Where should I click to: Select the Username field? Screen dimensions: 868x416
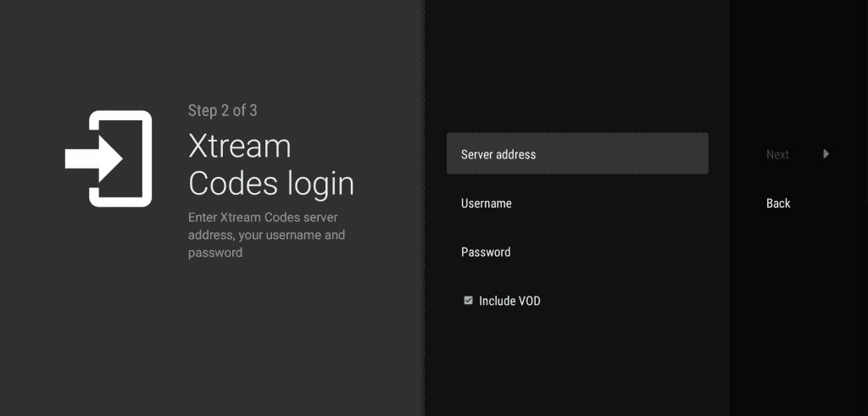coord(577,203)
